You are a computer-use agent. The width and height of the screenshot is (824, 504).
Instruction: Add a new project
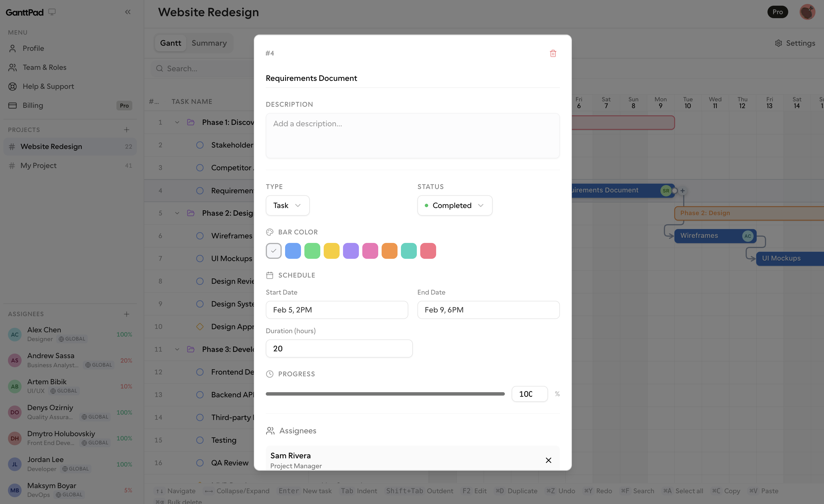(x=126, y=129)
